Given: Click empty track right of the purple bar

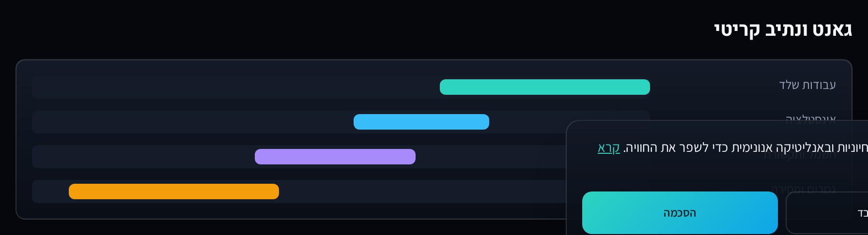Looking at the screenshot, I should coord(491,157).
